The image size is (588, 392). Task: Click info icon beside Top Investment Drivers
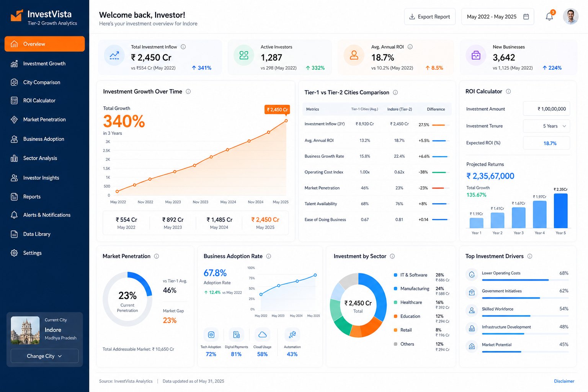pos(530,256)
